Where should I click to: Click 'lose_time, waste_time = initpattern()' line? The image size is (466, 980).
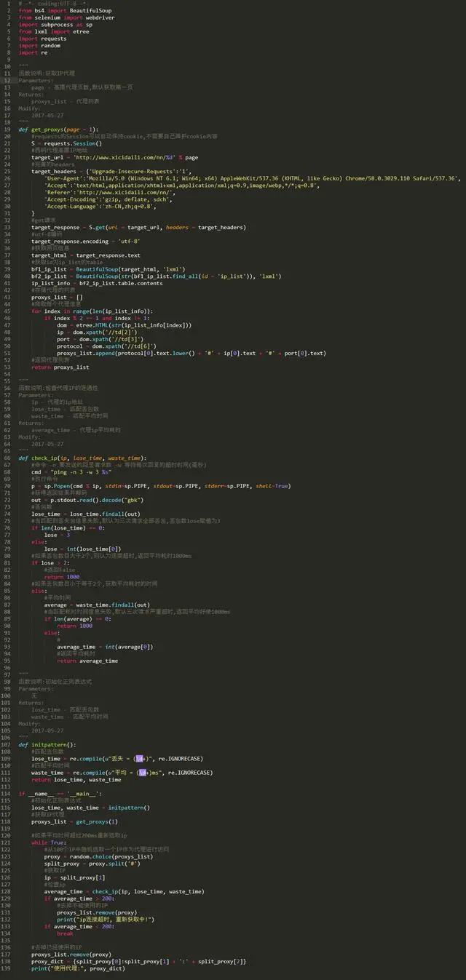pyautogui.click(x=91, y=807)
